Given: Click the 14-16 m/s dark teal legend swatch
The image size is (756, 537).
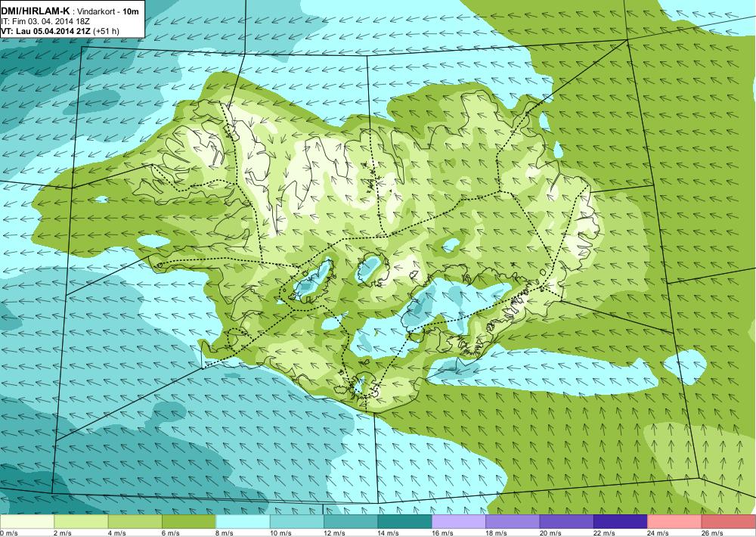Looking at the screenshot, I should tap(405, 522).
